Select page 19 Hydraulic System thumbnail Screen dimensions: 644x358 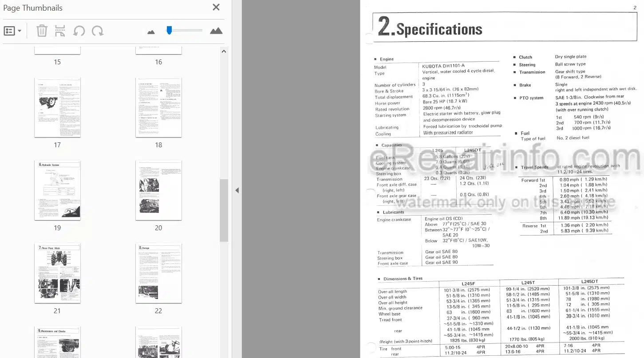58,190
